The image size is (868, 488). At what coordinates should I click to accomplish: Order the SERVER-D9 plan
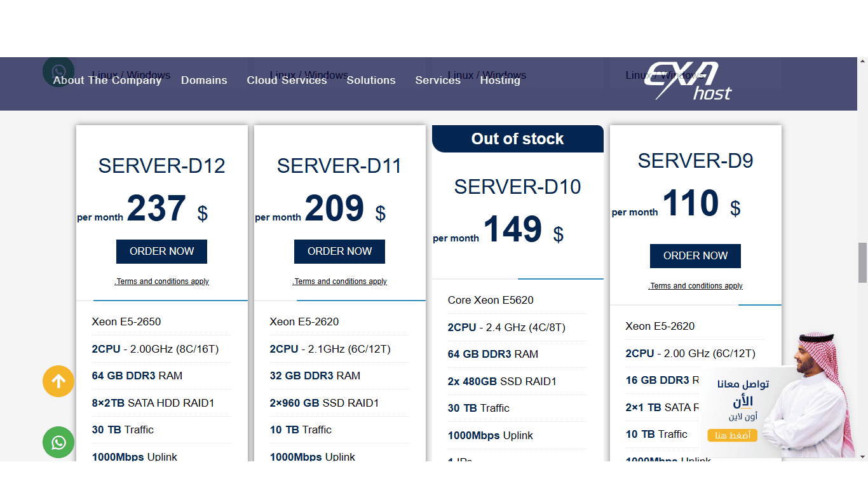pyautogui.click(x=695, y=256)
